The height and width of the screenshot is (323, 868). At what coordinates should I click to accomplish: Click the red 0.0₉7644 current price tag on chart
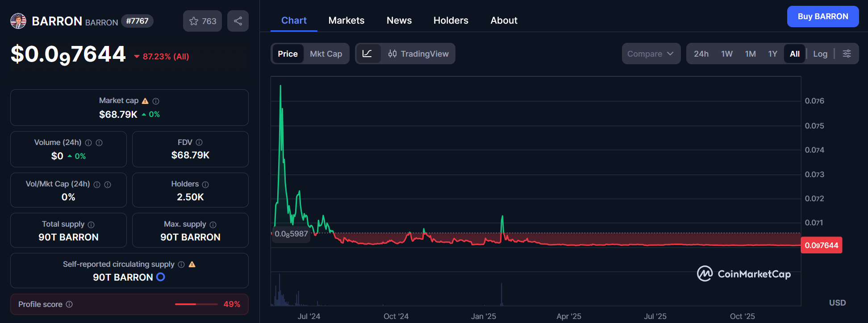(822, 245)
